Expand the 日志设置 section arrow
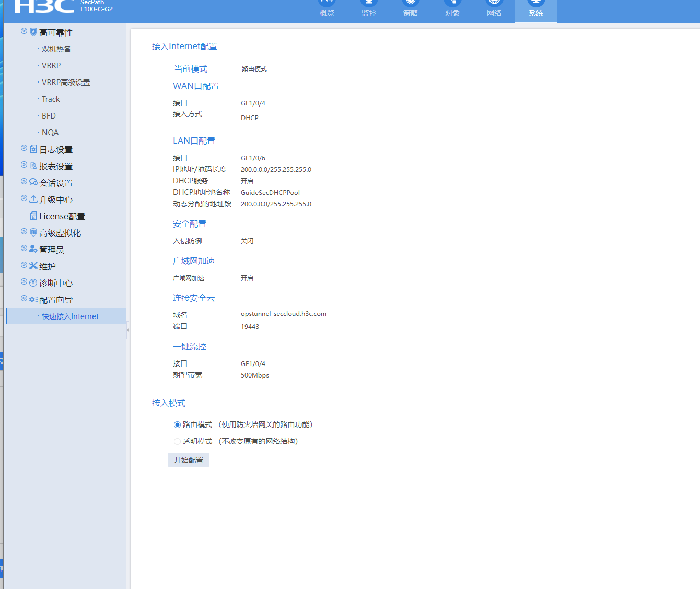Screen dimensions: 700x589 coord(24,148)
